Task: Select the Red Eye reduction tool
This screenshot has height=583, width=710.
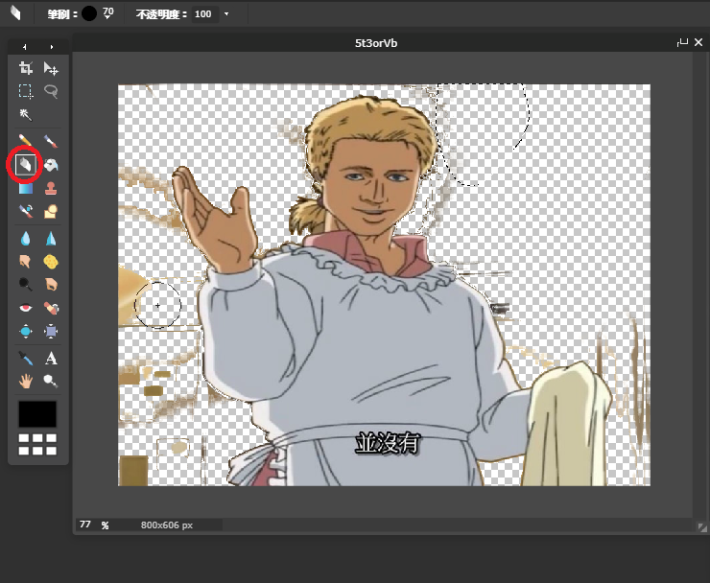Action: 25,308
